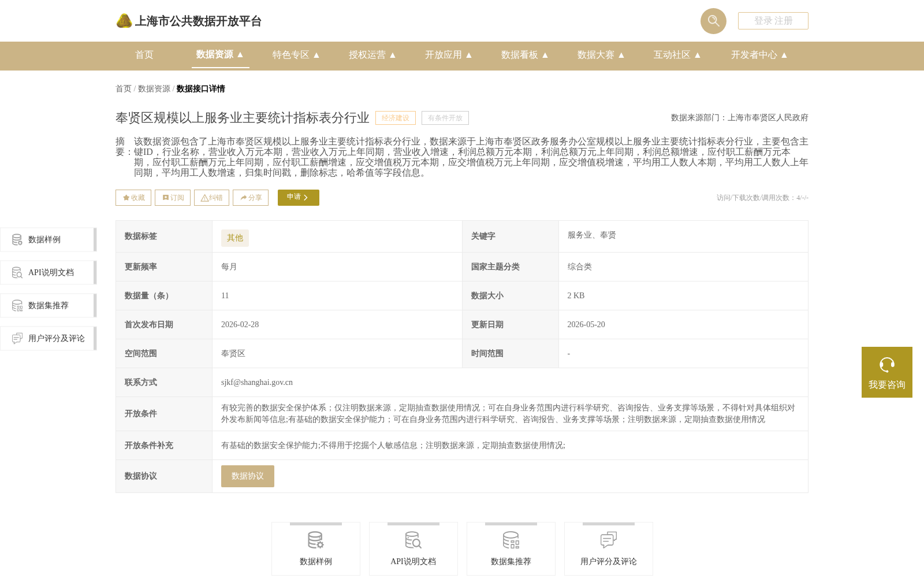Click the 数据资源 breadcrumb link

[154, 88]
